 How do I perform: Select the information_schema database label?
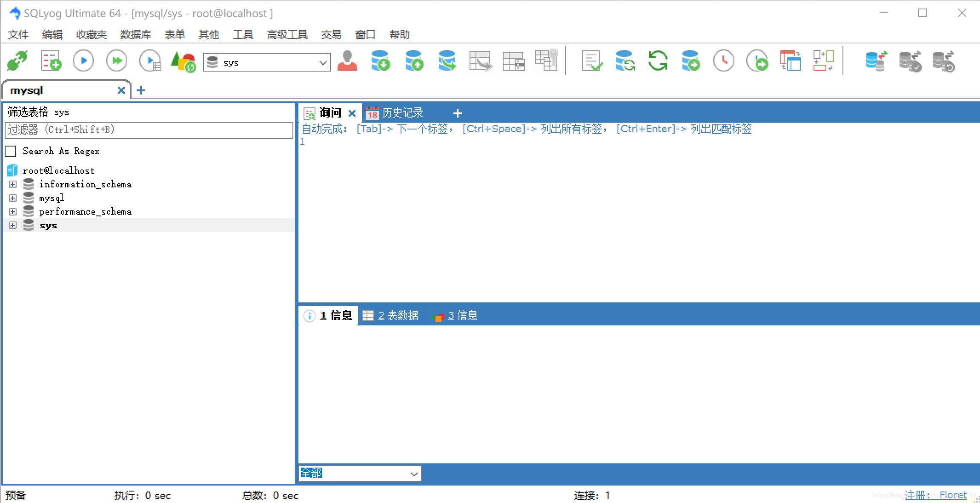(x=86, y=184)
